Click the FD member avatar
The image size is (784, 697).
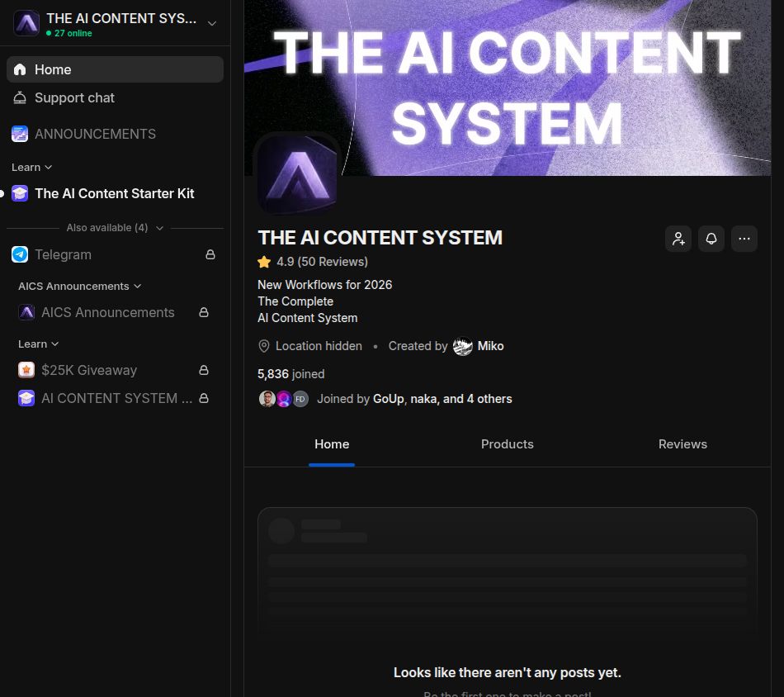click(300, 399)
